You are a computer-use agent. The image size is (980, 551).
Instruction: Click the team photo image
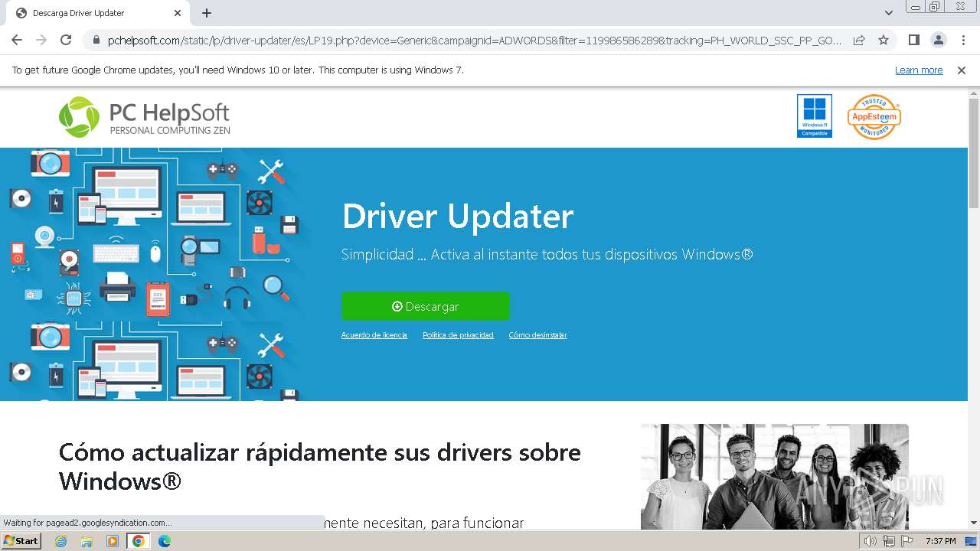[775, 477]
